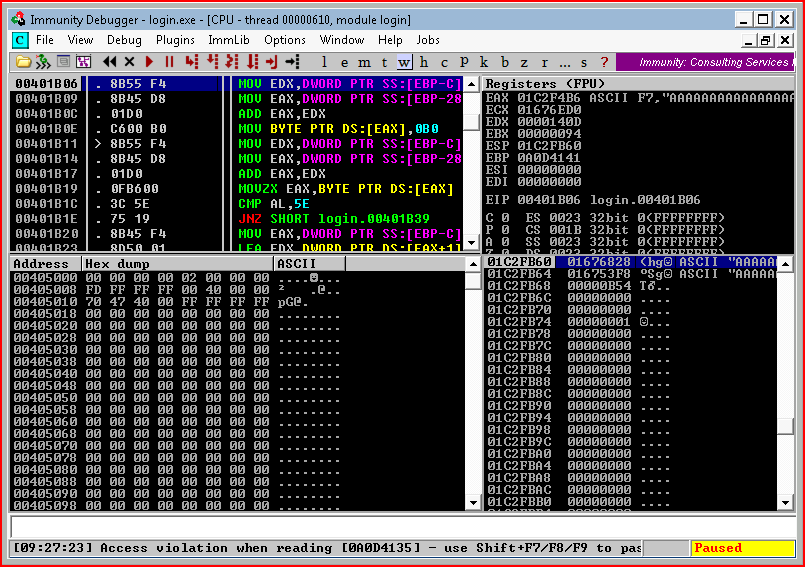Show Patches with P button
The height and width of the screenshot is (567, 805).
(x=464, y=62)
